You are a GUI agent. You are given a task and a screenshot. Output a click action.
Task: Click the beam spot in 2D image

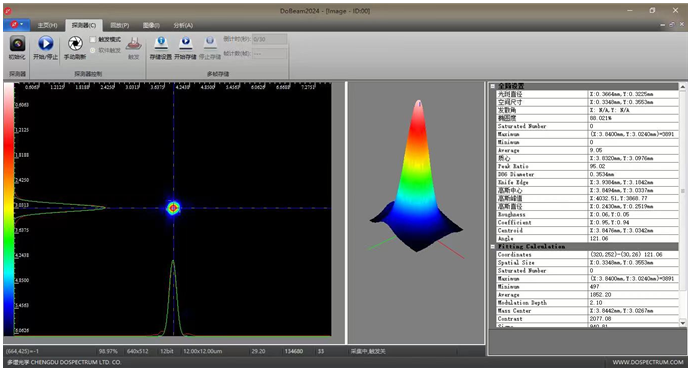coord(173,208)
